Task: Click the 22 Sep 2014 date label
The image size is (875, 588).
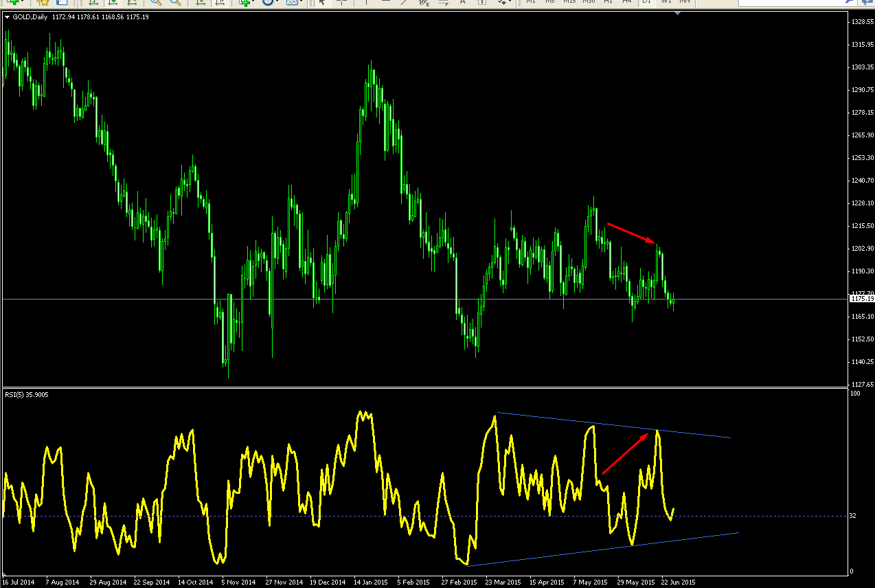Action: (x=151, y=582)
